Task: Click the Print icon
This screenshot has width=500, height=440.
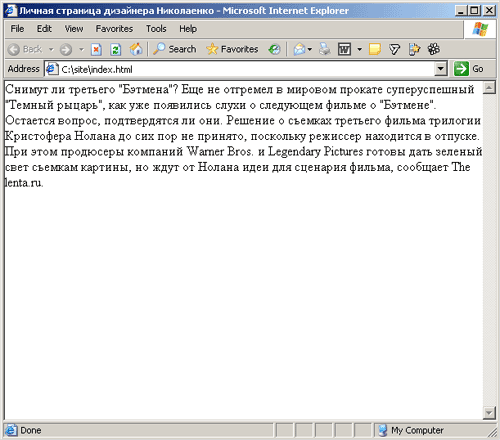Action: click(x=324, y=49)
